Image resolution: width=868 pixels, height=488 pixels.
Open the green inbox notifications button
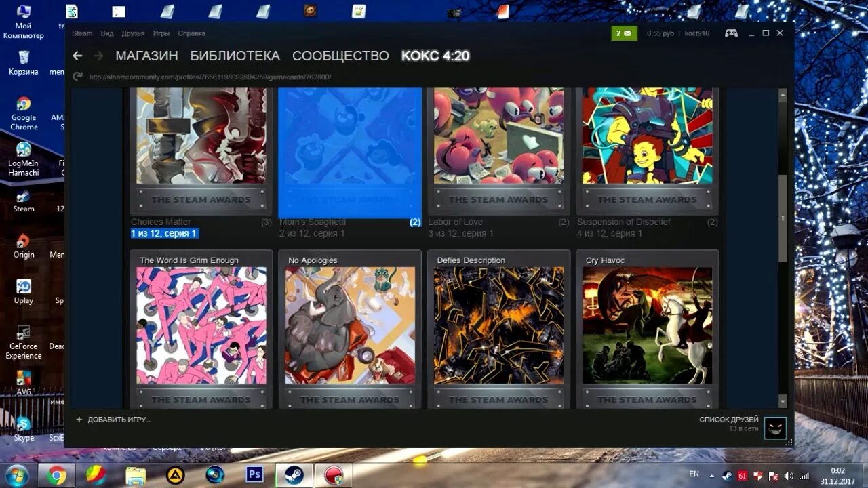click(x=624, y=33)
